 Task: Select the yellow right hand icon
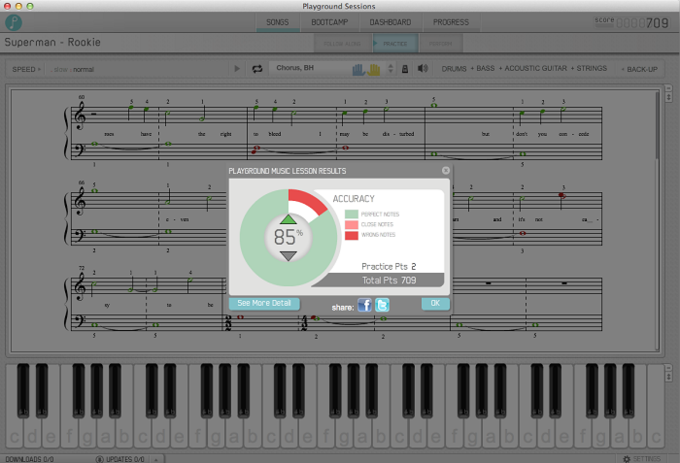click(x=373, y=69)
